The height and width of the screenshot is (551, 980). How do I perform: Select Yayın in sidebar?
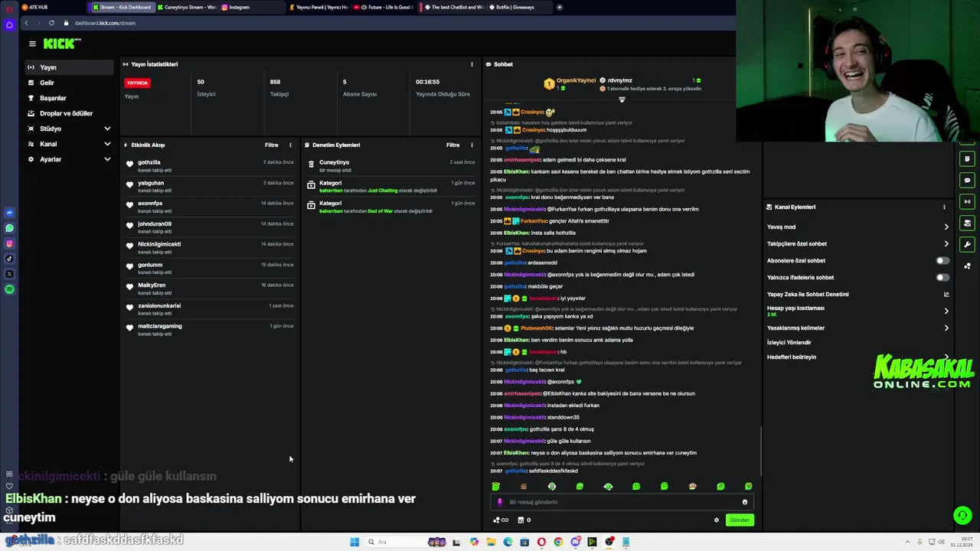tap(69, 67)
